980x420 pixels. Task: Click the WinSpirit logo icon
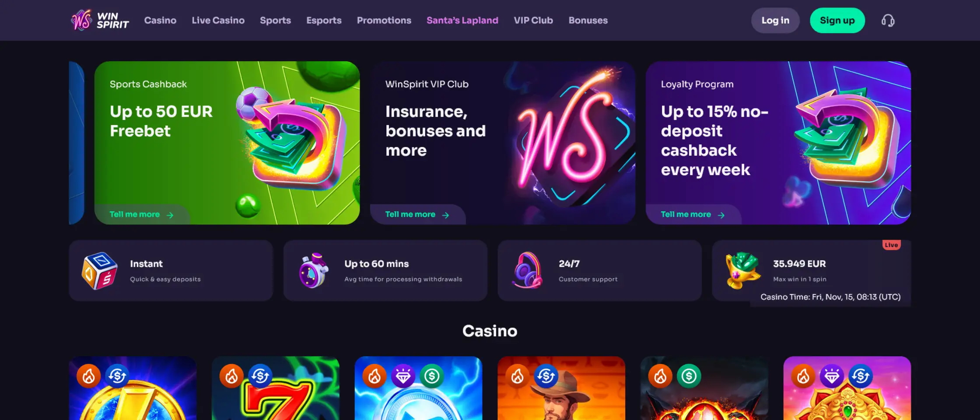tap(82, 20)
